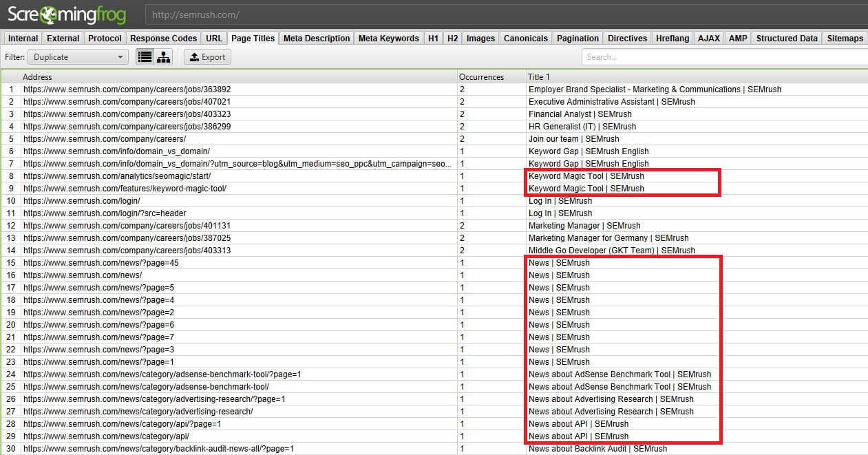Sort by the Occurrences column header
Viewport: 868px width, 455px height.
pyautogui.click(x=481, y=77)
